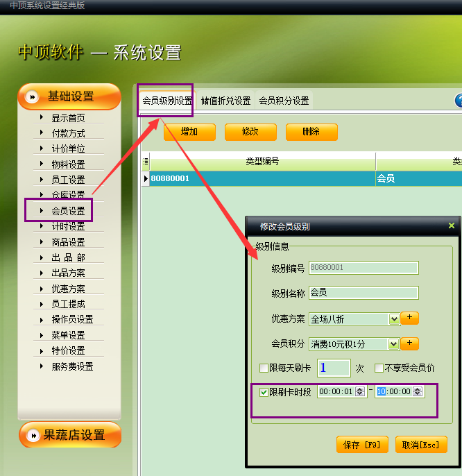Image resolution: width=462 pixels, height=476 pixels.
Task: Open 菜单设置 in sidebar
Action: [68, 335]
